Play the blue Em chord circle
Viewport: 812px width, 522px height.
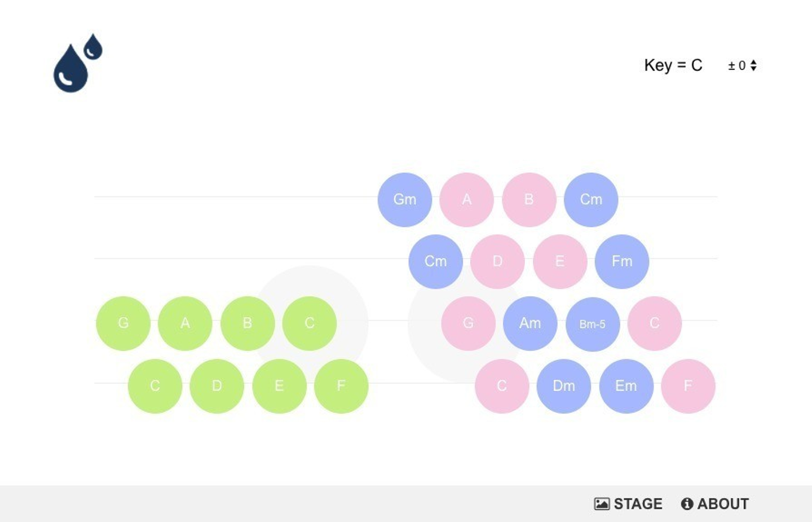[x=626, y=386]
